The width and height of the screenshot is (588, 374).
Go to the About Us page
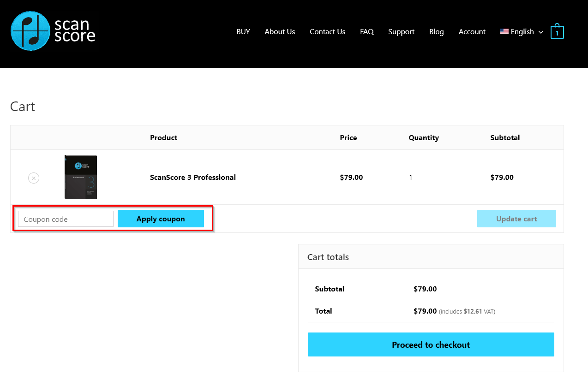click(x=280, y=32)
